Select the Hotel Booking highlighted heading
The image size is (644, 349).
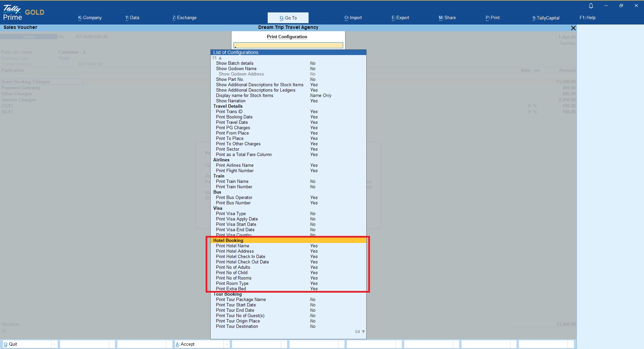point(228,241)
